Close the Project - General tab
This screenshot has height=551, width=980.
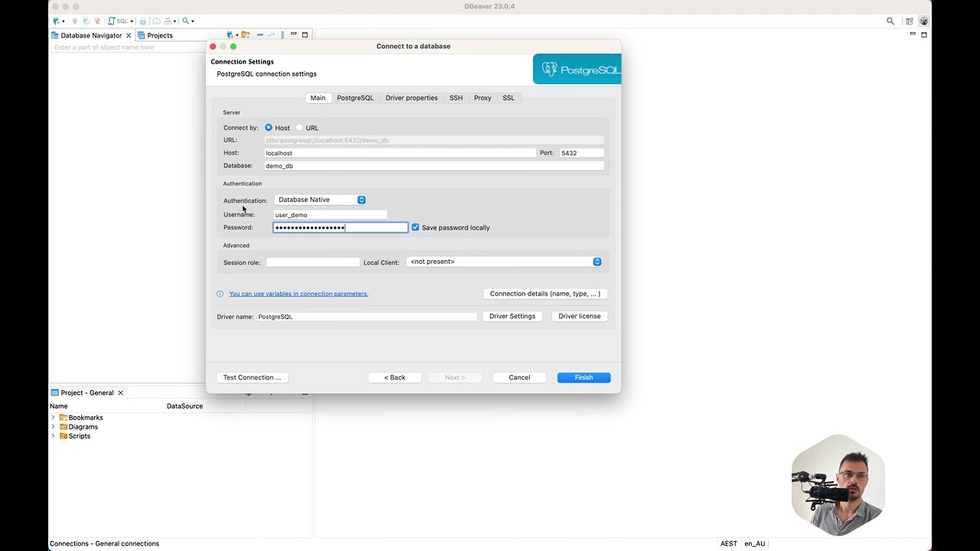(120, 393)
